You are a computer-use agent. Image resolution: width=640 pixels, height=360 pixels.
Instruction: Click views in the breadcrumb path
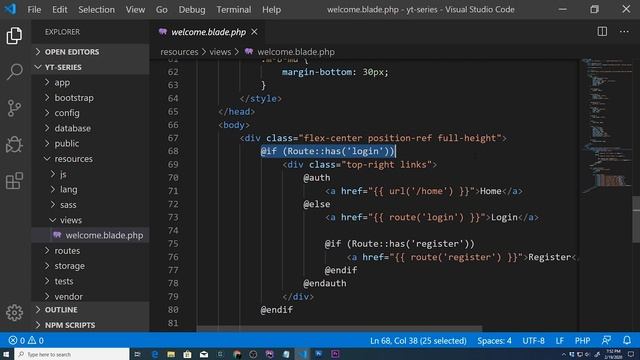tap(220, 52)
